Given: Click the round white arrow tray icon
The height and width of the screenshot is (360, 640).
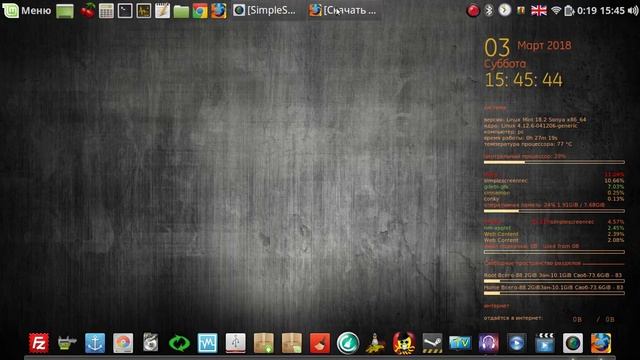Looking at the screenshot, I should pyautogui.click(x=504, y=10).
